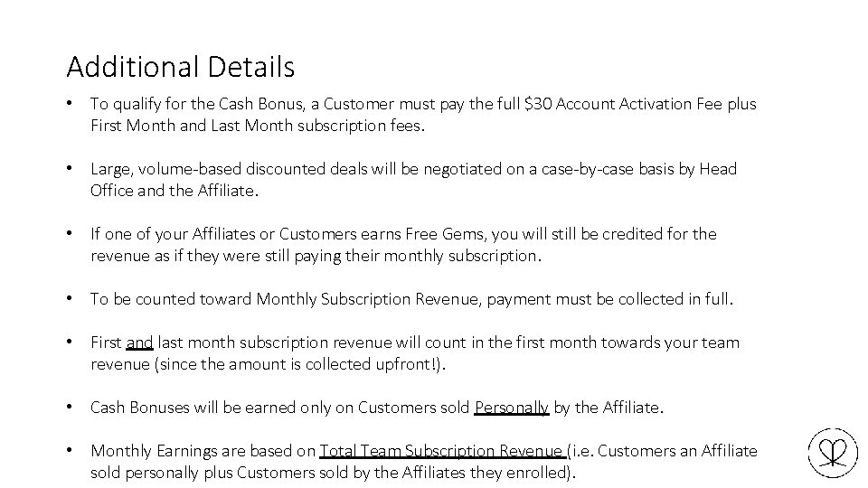Click the Cash Bonuses bullet text
This screenshot has height=488, width=868.
[x=376, y=408]
